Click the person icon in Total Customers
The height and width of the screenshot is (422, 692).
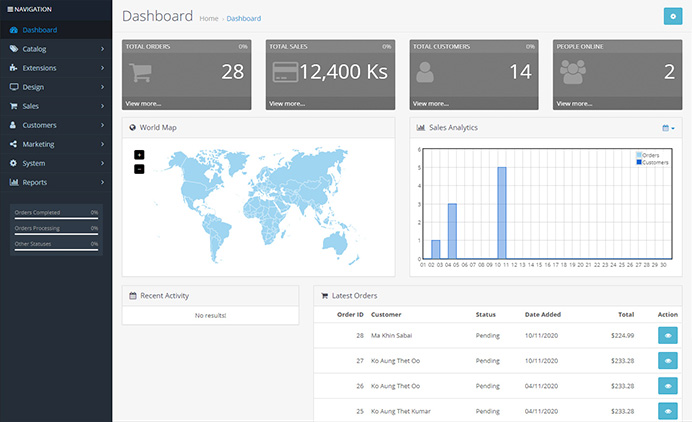(425, 72)
